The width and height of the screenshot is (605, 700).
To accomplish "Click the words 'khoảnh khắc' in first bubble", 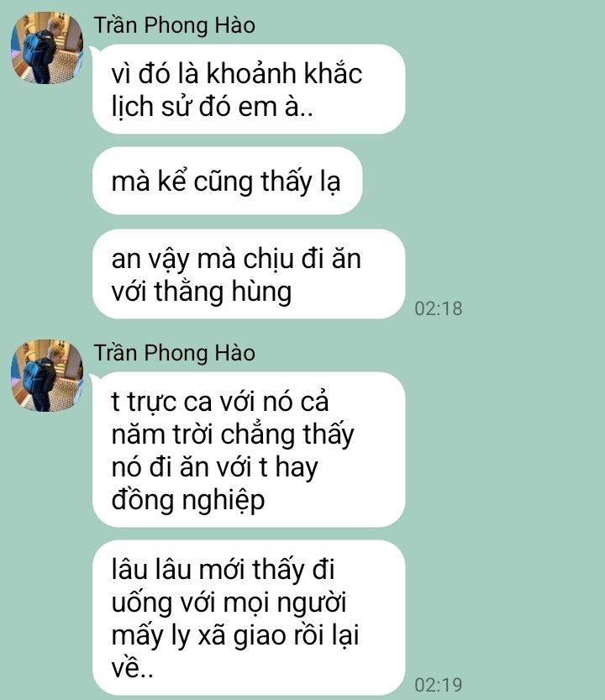I will point(284,73).
